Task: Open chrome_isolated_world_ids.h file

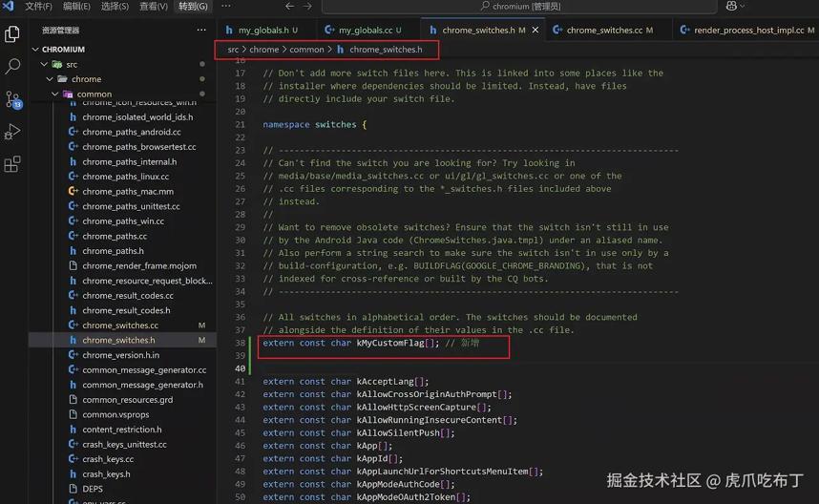Action: click(137, 117)
